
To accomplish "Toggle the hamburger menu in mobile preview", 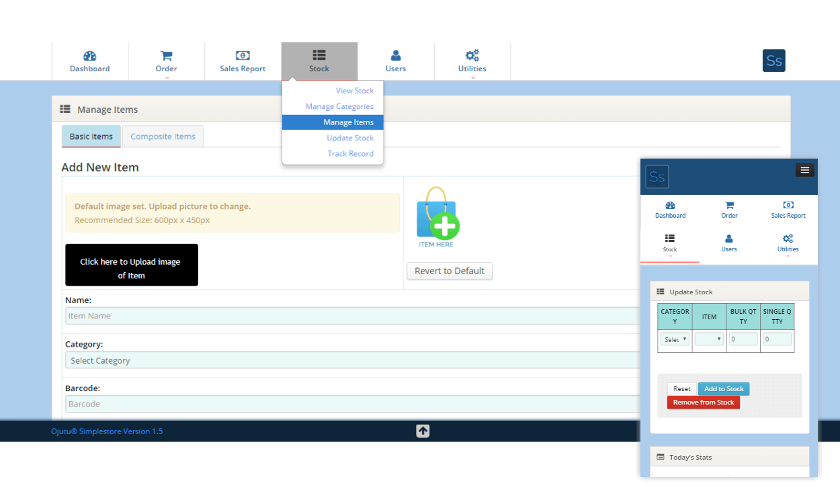I will click(805, 170).
